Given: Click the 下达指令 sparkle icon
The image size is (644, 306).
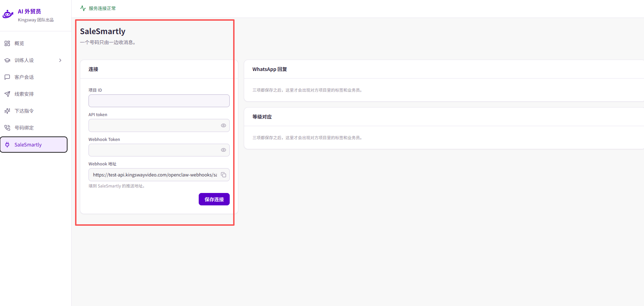Looking at the screenshot, I should (7, 111).
